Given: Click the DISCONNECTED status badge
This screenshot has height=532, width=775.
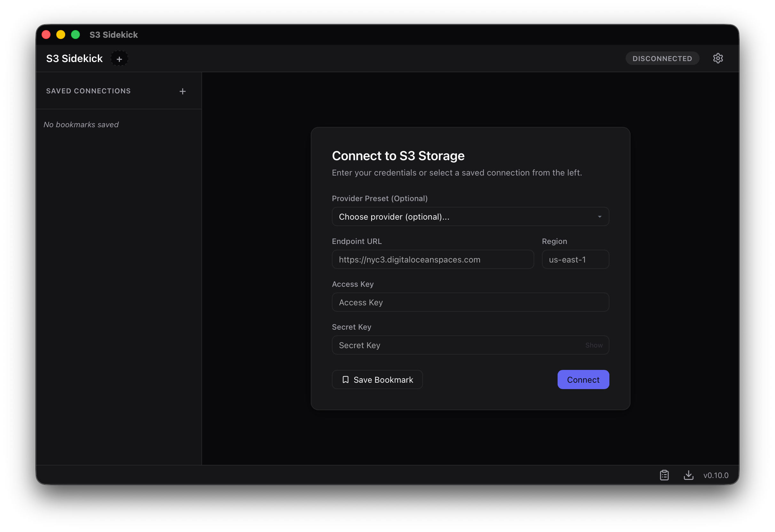Looking at the screenshot, I should (662, 59).
